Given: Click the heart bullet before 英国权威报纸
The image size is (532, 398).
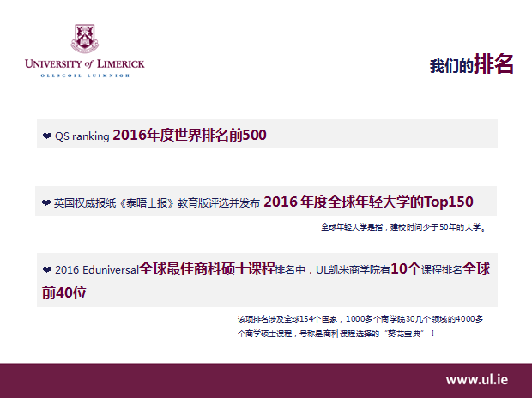Looking at the screenshot, I should [x=46, y=203].
